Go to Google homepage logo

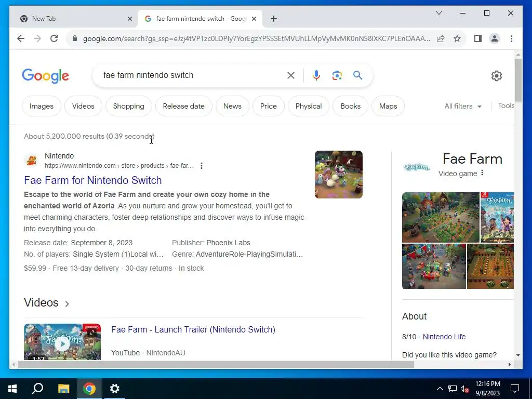46,76
